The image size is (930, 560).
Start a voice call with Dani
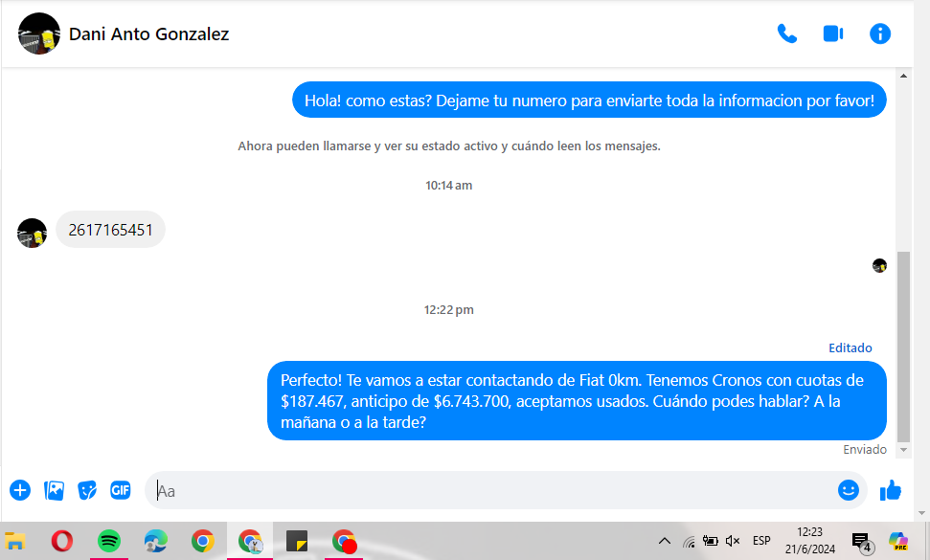pos(786,34)
